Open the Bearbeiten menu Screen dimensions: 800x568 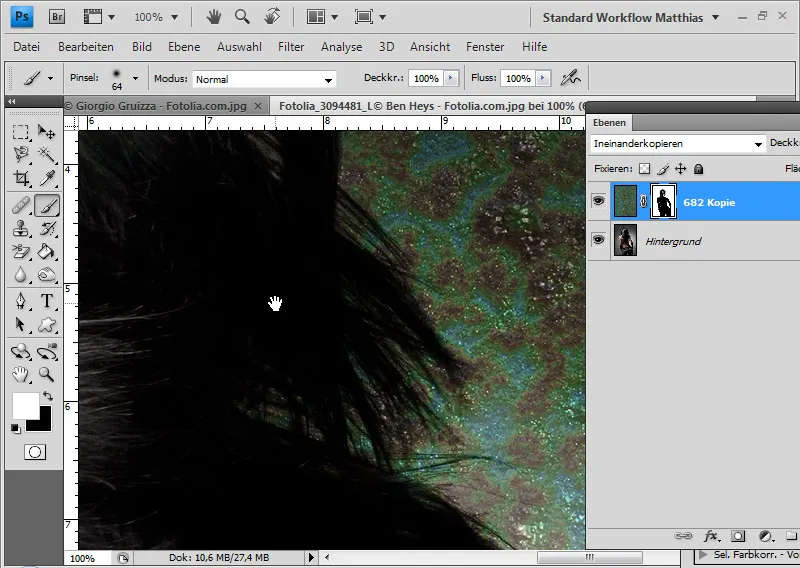86,47
